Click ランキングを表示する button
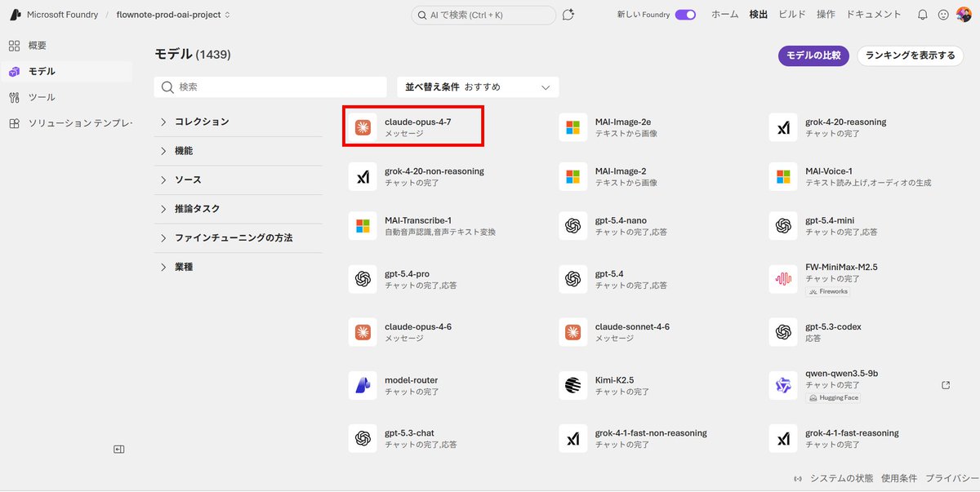The image size is (980, 492). tap(910, 55)
